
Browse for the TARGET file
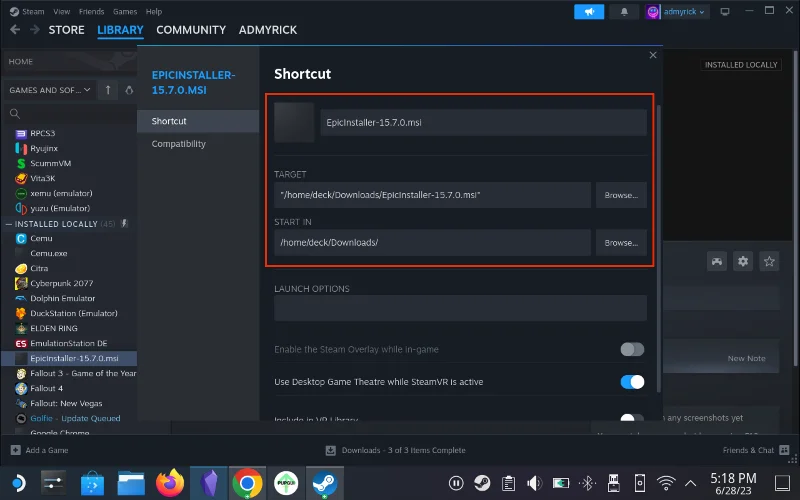(x=621, y=195)
